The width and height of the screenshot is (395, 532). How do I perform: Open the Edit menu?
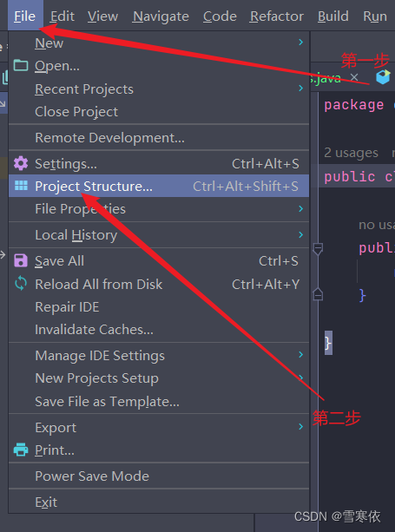[x=63, y=16]
